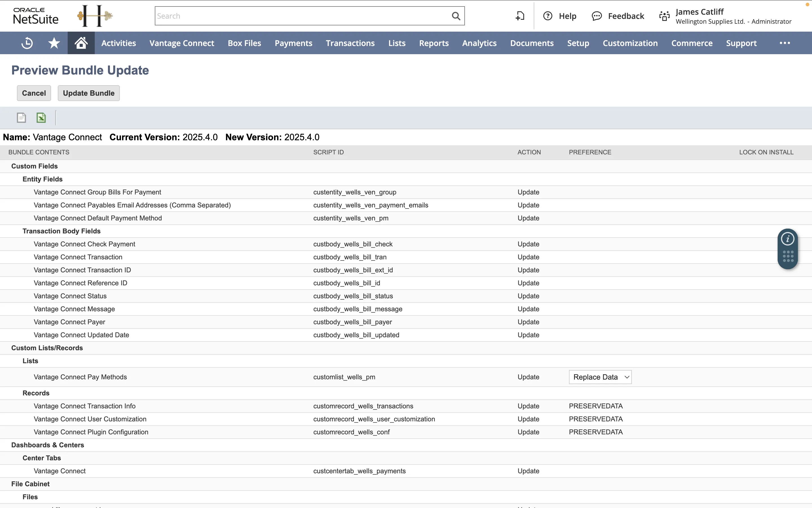Click the LOCK ON INSTALL column header
812x508 pixels.
click(766, 152)
